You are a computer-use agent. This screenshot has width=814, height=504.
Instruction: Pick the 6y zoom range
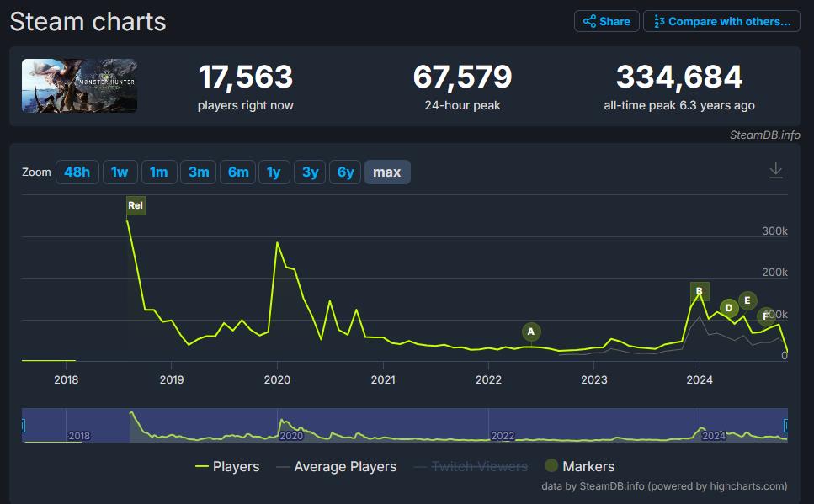346,172
